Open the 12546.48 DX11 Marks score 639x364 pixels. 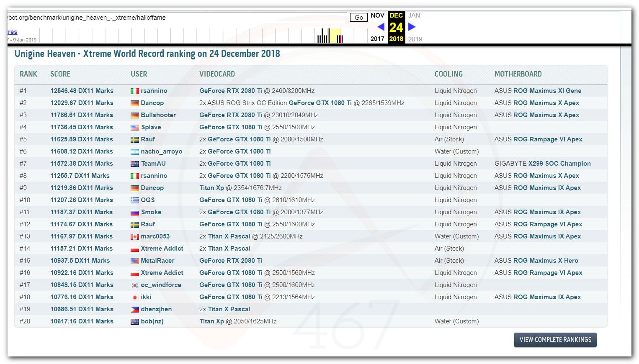pyautogui.click(x=82, y=91)
